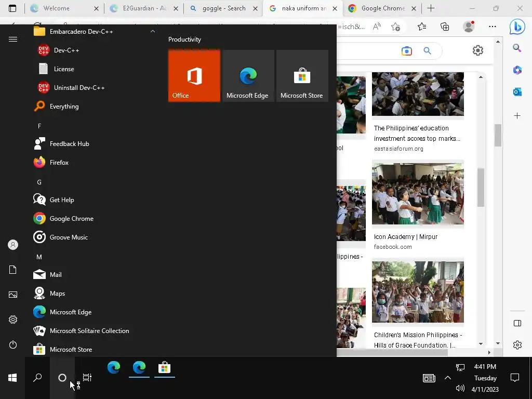532x399 pixels.
Task: Click the Children's Mission Philippines thumbnail
Action: click(x=418, y=292)
